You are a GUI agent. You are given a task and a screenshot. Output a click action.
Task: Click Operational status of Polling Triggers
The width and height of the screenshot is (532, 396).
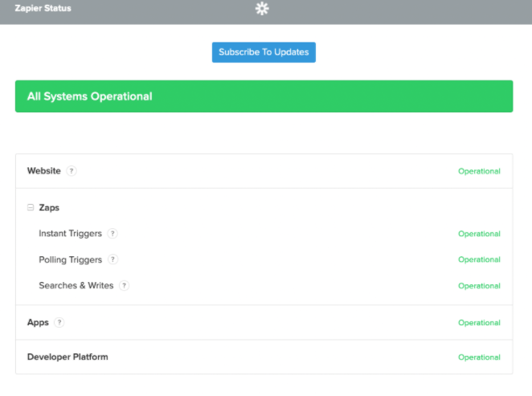click(479, 259)
